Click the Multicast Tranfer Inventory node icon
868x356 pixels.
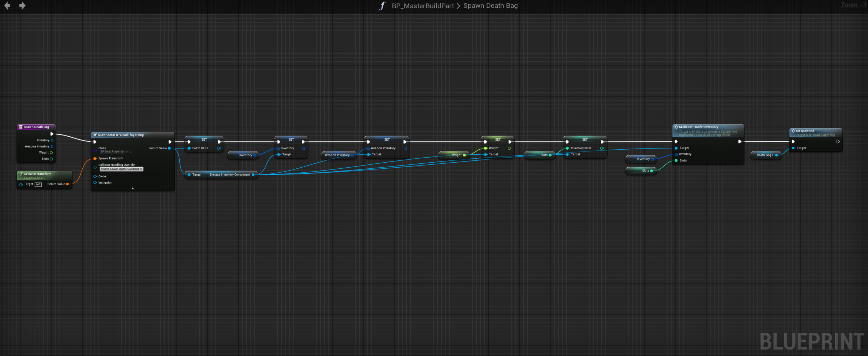pos(676,127)
